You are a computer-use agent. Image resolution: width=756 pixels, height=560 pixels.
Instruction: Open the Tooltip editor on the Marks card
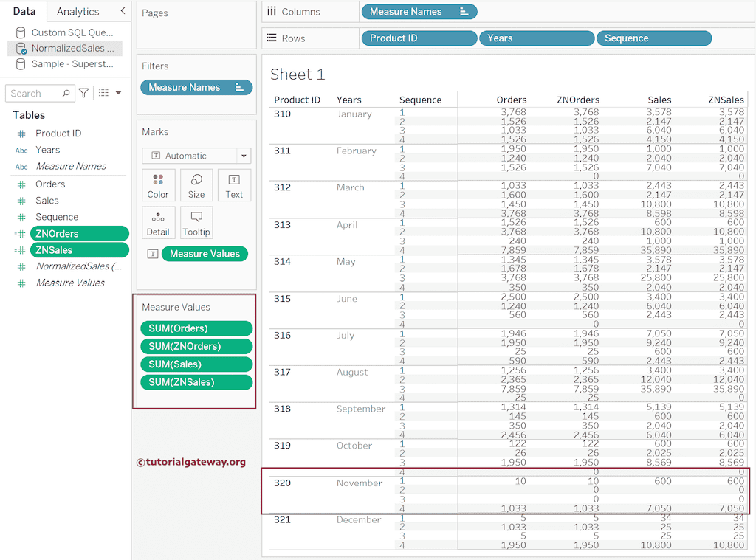click(x=196, y=222)
